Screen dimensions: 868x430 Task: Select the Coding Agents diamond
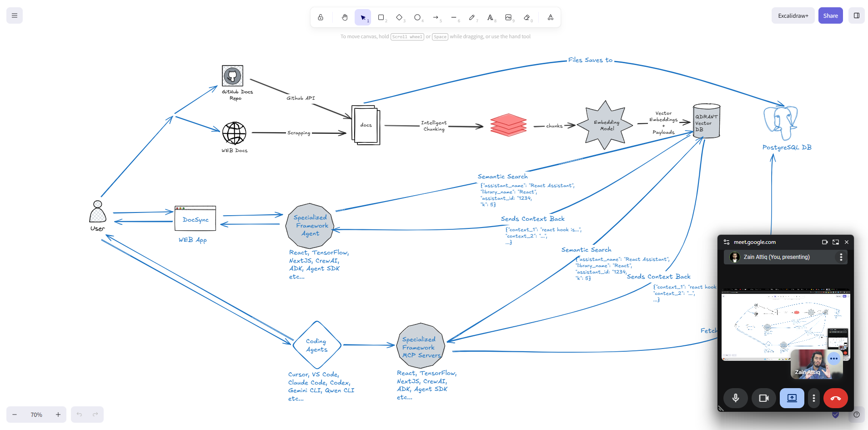pos(317,345)
